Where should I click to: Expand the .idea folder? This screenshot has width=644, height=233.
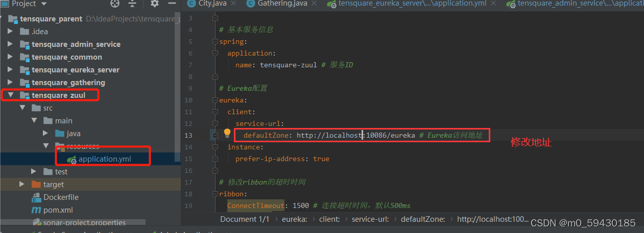(10, 32)
